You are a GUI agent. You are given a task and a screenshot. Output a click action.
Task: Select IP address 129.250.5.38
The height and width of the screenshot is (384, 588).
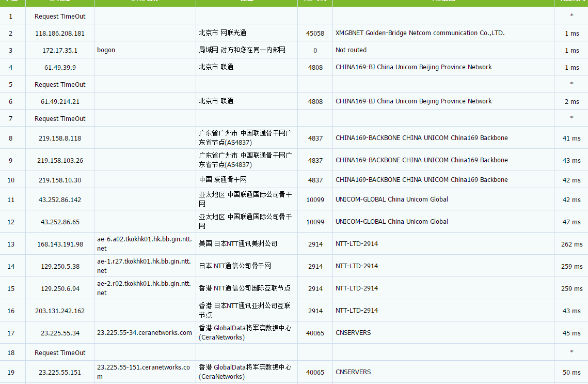[60, 267]
